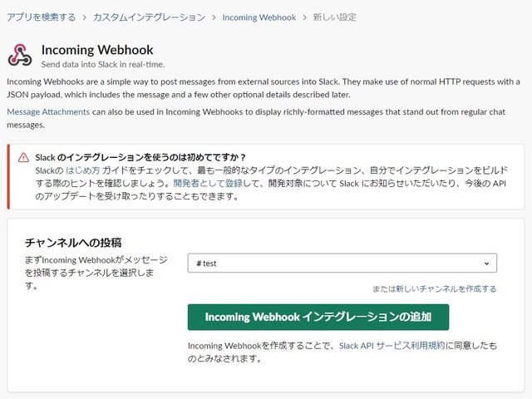Click Incoming Webhook インテグレーションの追加 button
Viewport: 532px width, 399px height.
[318, 317]
